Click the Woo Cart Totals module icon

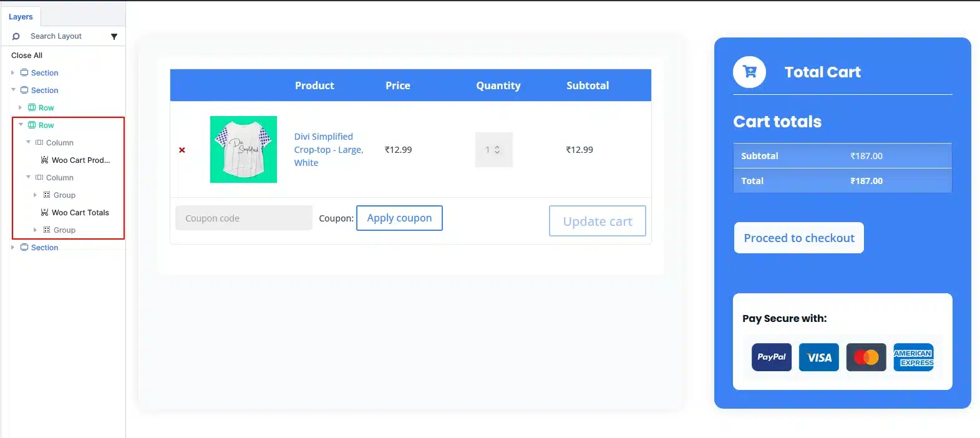coord(44,212)
